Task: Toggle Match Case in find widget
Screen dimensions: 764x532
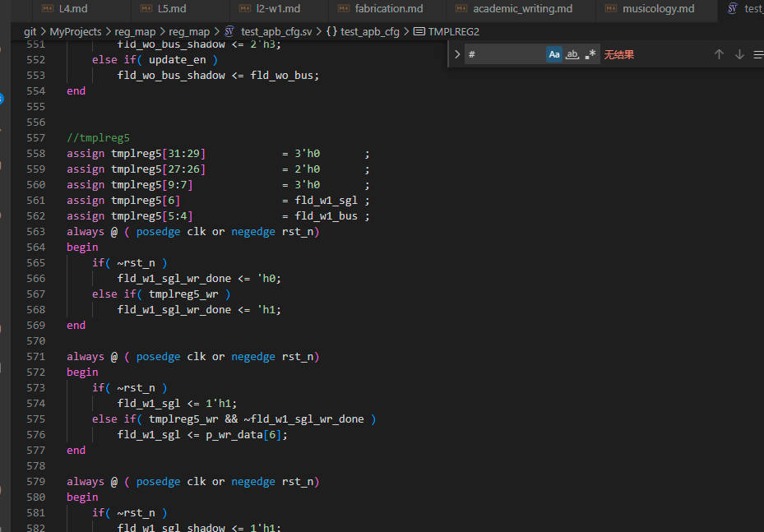Action: pos(554,54)
